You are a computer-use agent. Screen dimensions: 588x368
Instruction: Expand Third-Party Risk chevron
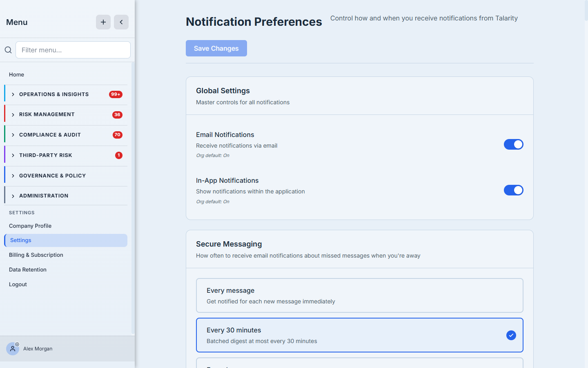point(13,155)
